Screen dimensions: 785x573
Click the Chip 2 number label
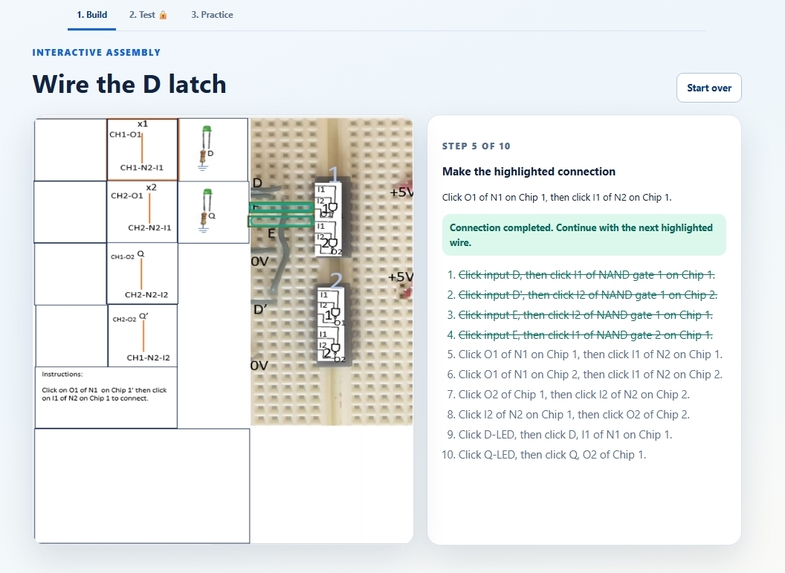click(x=338, y=281)
